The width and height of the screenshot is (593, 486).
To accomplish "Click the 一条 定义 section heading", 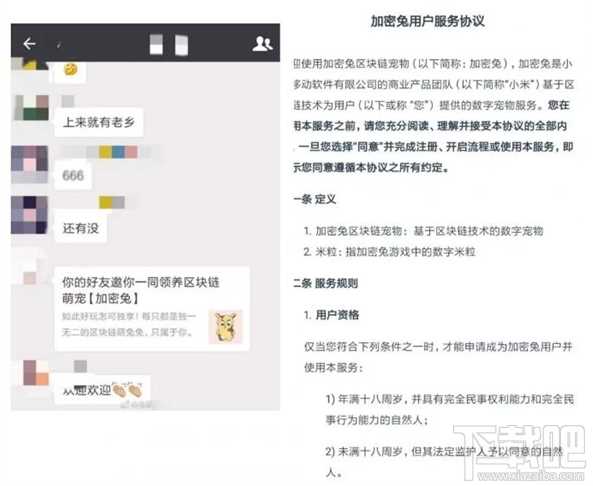I will coord(315,199).
